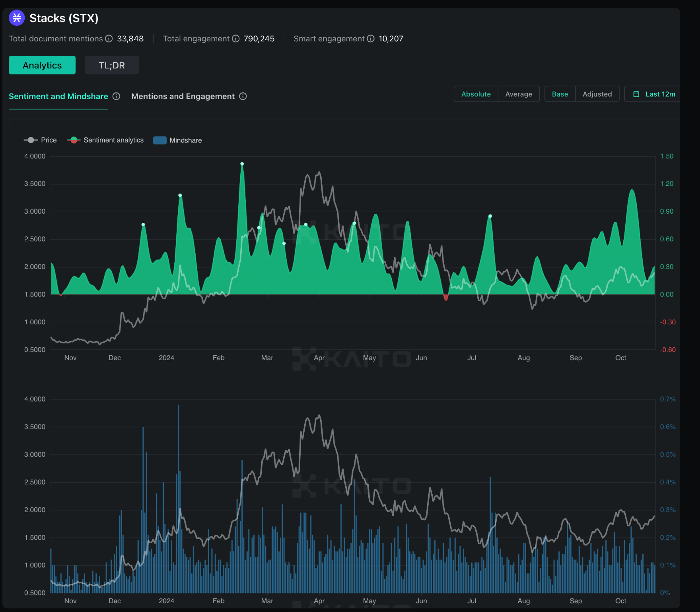The image size is (700, 612).
Task: Click the Stacks STX logo icon
Action: click(x=17, y=18)
